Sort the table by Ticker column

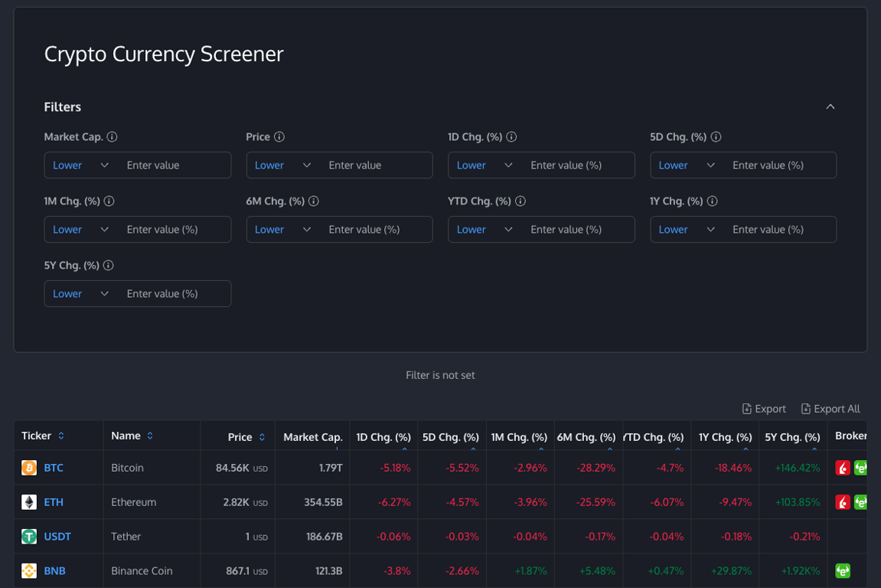61,436
